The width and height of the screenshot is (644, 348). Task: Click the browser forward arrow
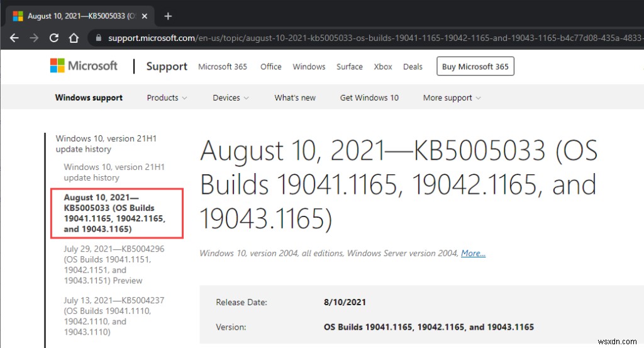(x=34, y=38)
